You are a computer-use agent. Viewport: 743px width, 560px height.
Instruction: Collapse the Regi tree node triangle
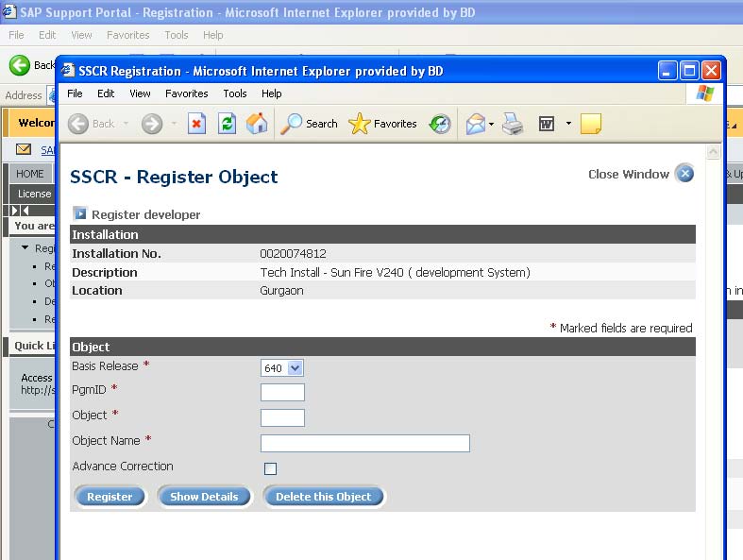click(25, 247)
